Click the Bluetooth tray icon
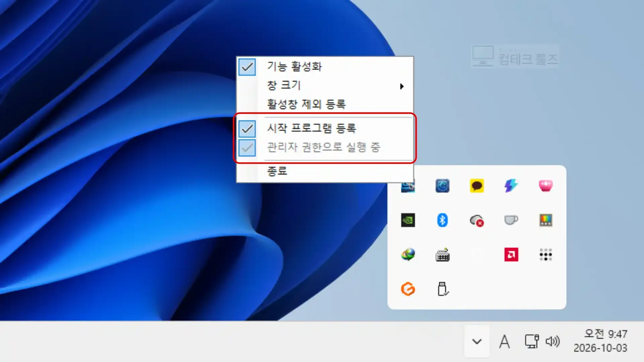The width and height of the screenshot is (644, 362). 442,220
